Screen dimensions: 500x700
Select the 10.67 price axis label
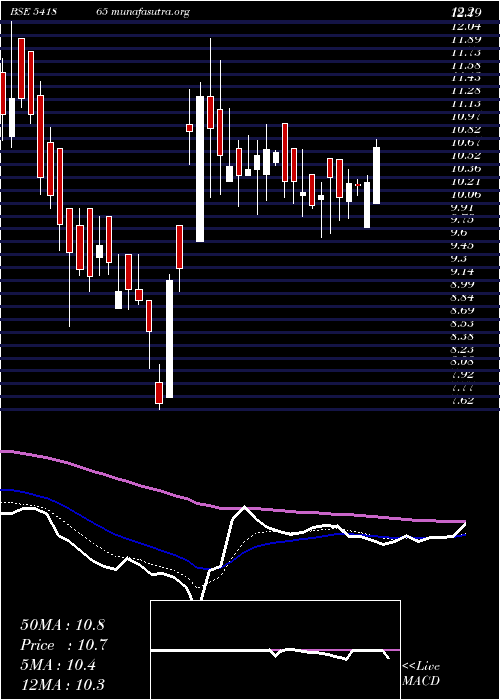tap(466, 143)
